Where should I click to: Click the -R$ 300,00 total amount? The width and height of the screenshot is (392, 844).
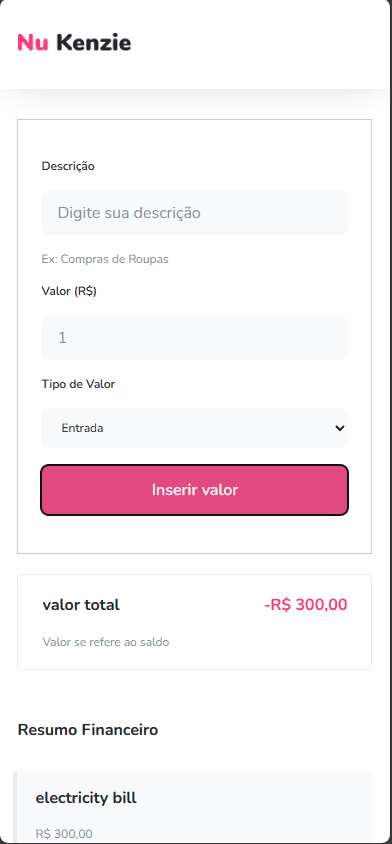point(306,604)
